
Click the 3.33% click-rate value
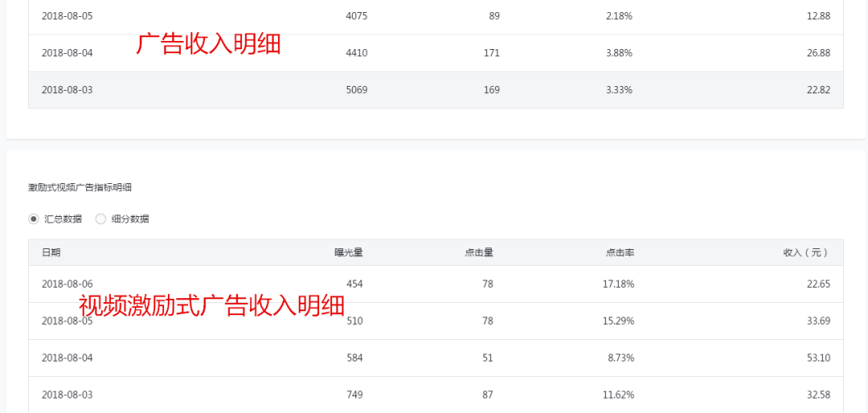(x=619, y=90)
